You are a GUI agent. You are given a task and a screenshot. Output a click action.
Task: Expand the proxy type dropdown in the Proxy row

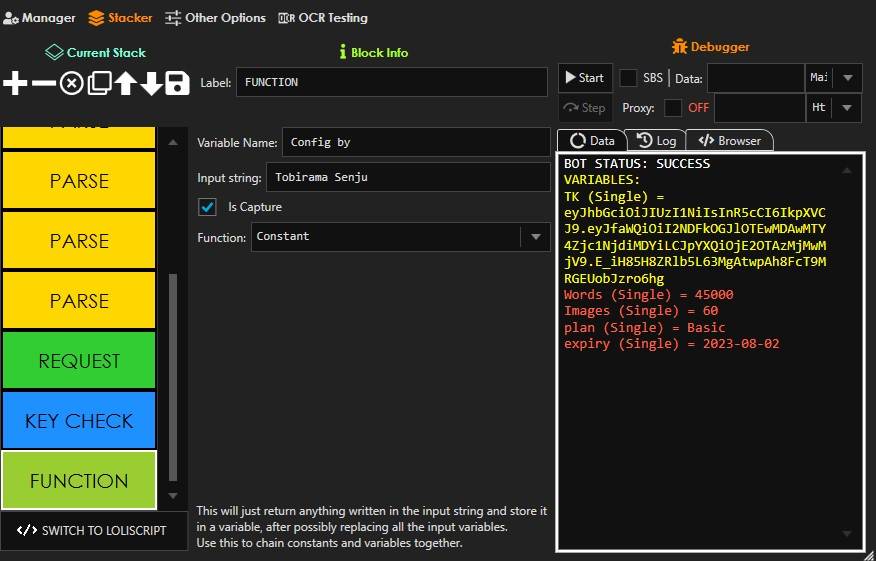pos(847,108)
